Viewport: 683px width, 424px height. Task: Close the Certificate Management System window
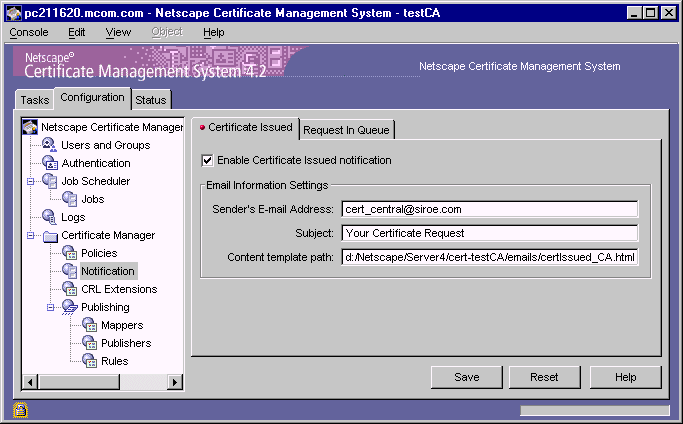click(x=668, y=13)
